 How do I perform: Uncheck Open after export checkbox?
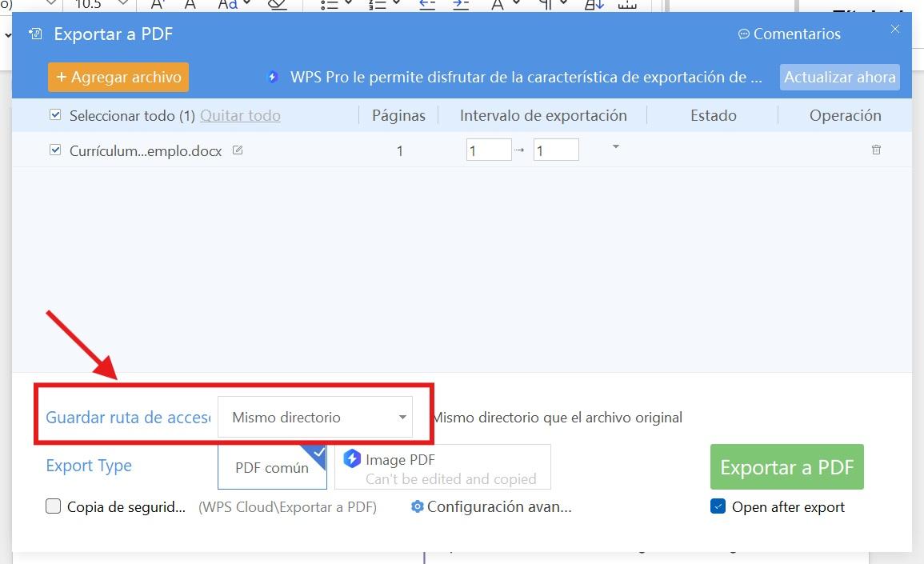coord(718,507)
